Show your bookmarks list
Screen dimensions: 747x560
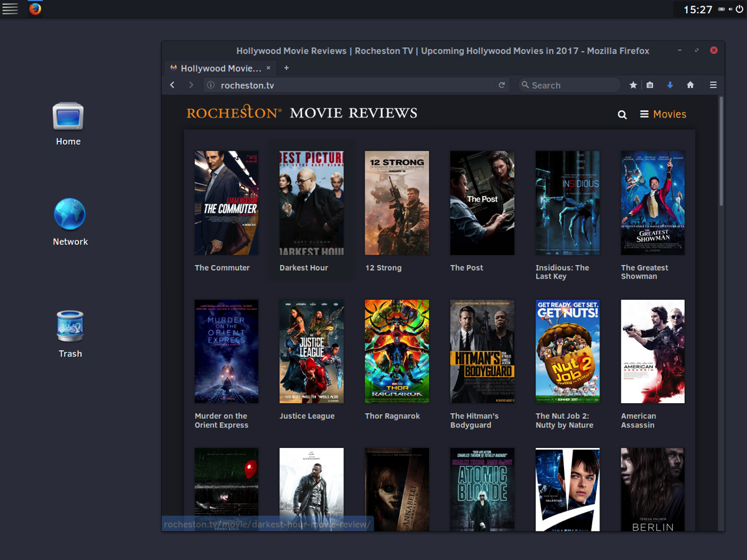(x=650, y=85)
